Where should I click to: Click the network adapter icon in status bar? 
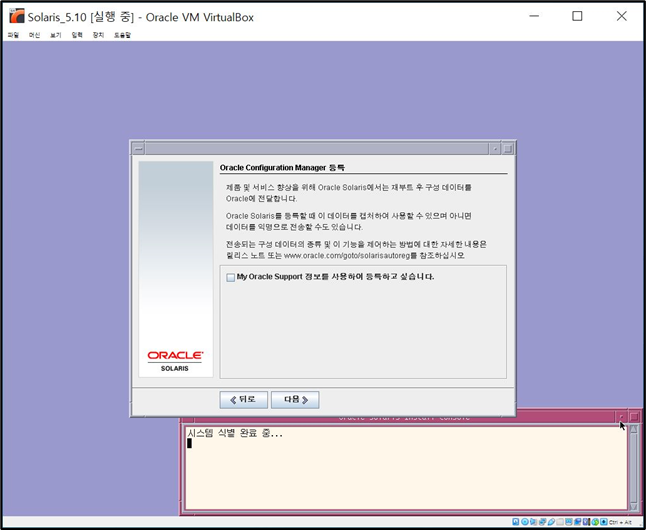542,522
